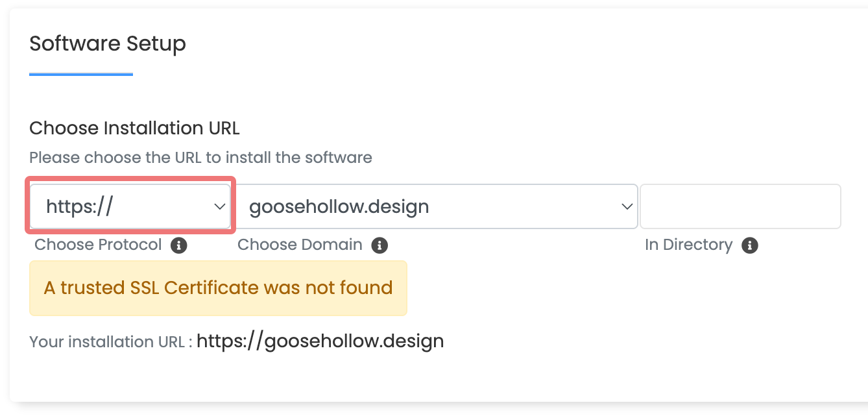868x418 pixels.
Task: Click the info icon beside Choose Protocol
Action: (x=178, y=245)
